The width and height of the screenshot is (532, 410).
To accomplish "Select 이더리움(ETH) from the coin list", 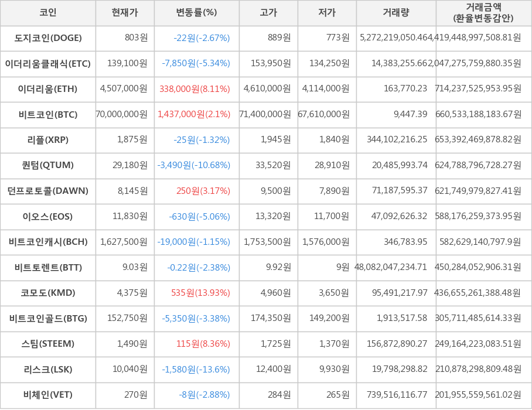I will click(47, 90).
